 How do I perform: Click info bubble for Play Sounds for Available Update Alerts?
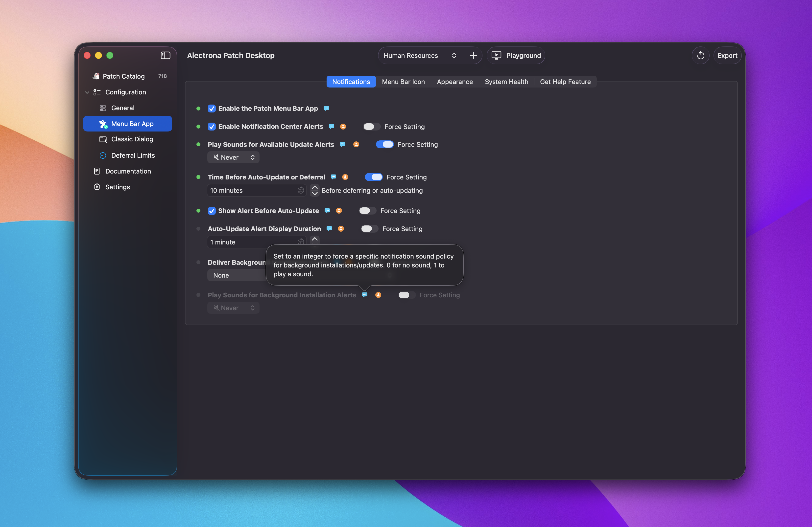tap(343, 144)
